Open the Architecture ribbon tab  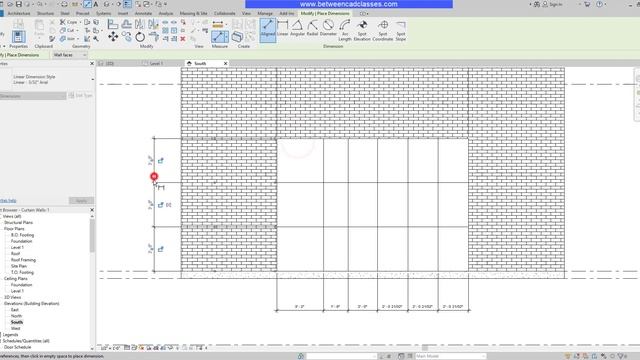coord(19,13)
